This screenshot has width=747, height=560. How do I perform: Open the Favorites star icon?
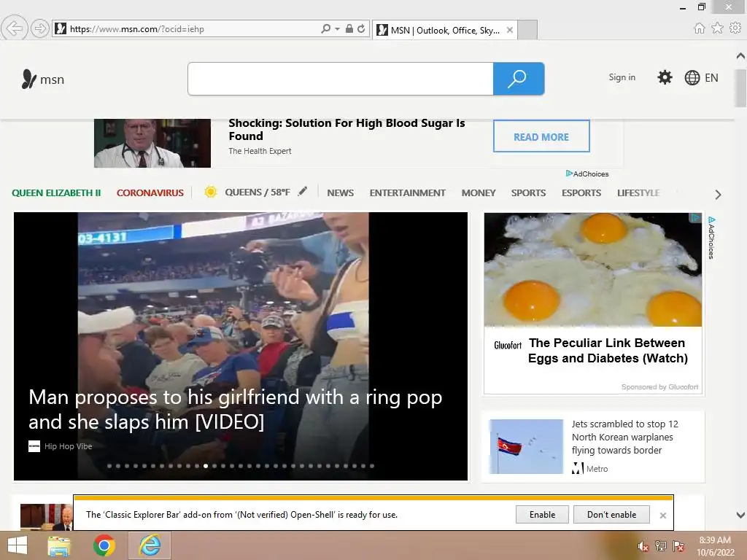point(718,28)
